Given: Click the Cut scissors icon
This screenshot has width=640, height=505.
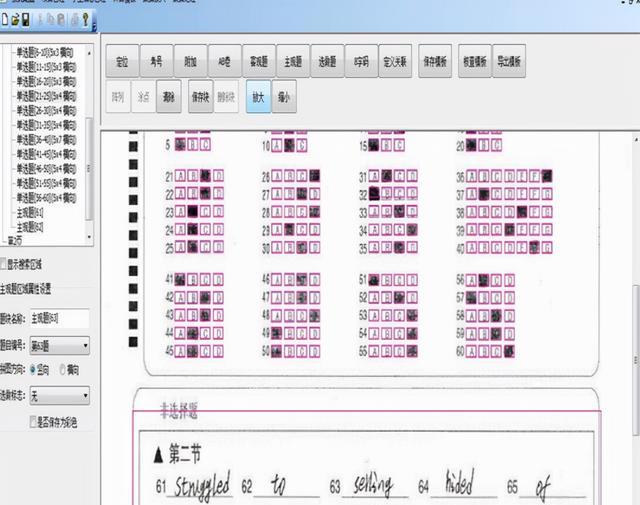Looking at the screenshot, I should click(x=40, y=20).
